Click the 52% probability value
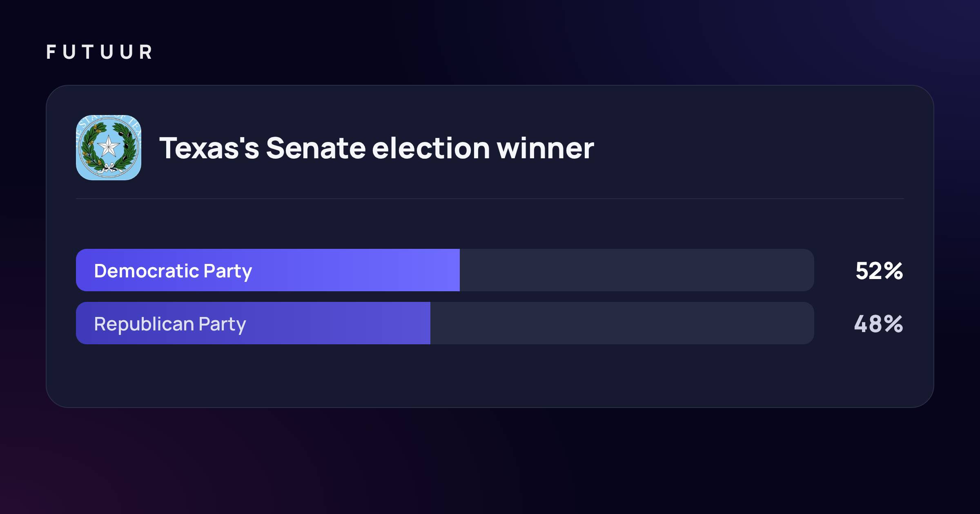Screen dimensions: 980x514 pos(879,271)
